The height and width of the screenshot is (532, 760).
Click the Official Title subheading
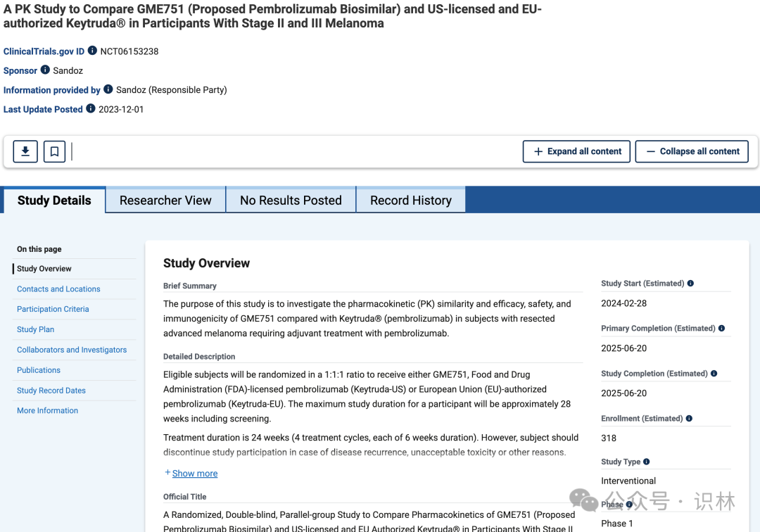pos(184,497)
